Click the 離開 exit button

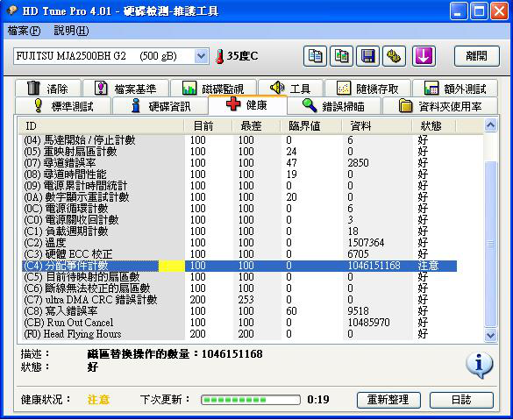477,56
